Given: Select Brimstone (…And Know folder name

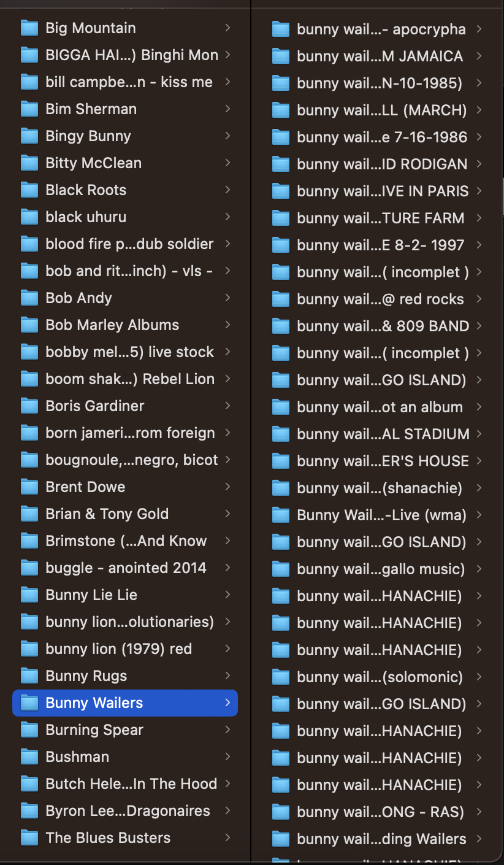Looking at the screenshot, I should [126, 541].
